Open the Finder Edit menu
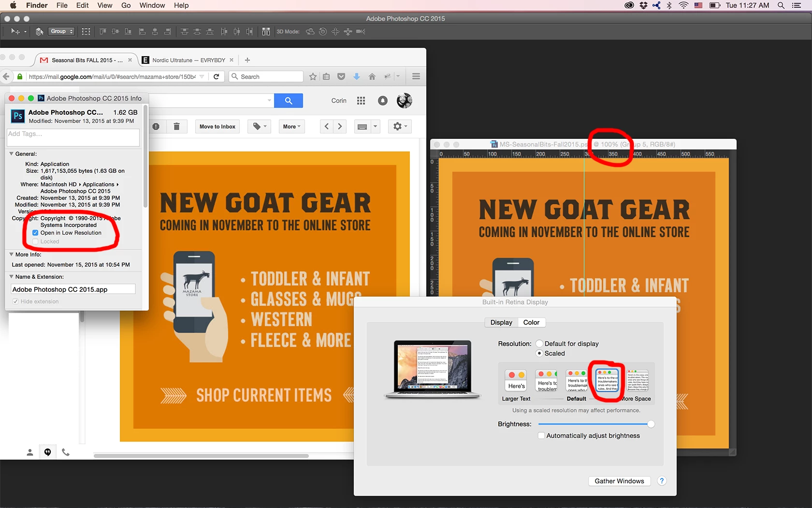The width and height of the screenshot is (812, 508). tap(83, 5)
